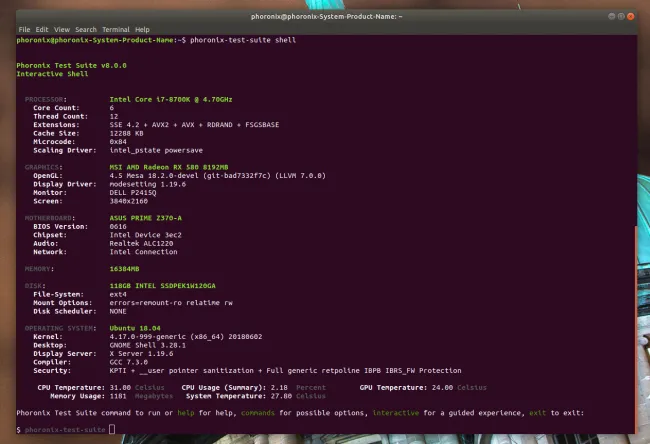This screenshot has width=650, height=444.
Task: Click the "OPERATING SYSTEM:" section header
Action: 61,328
